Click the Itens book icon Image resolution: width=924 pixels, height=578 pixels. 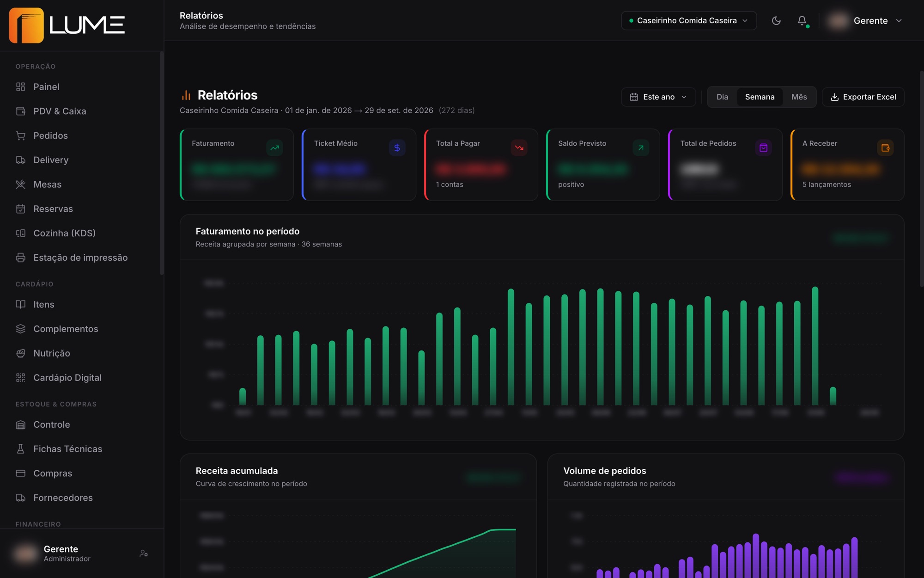coord(20,305)
